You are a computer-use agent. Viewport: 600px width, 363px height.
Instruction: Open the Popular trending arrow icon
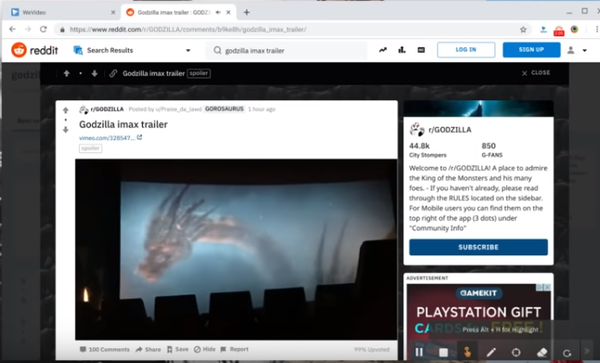[383, 50]
